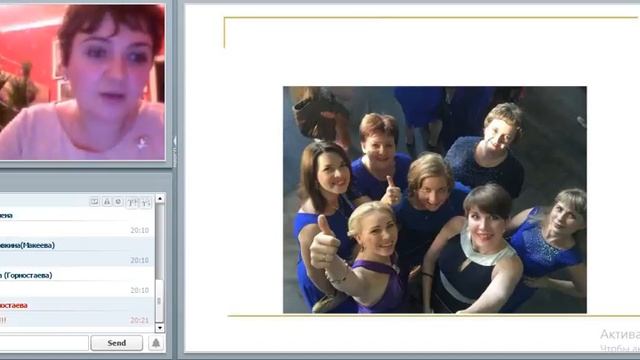
Task: Click the chat sender name ending "(Макеева)"
Action: pyautogui.click(x=27, y=245)
